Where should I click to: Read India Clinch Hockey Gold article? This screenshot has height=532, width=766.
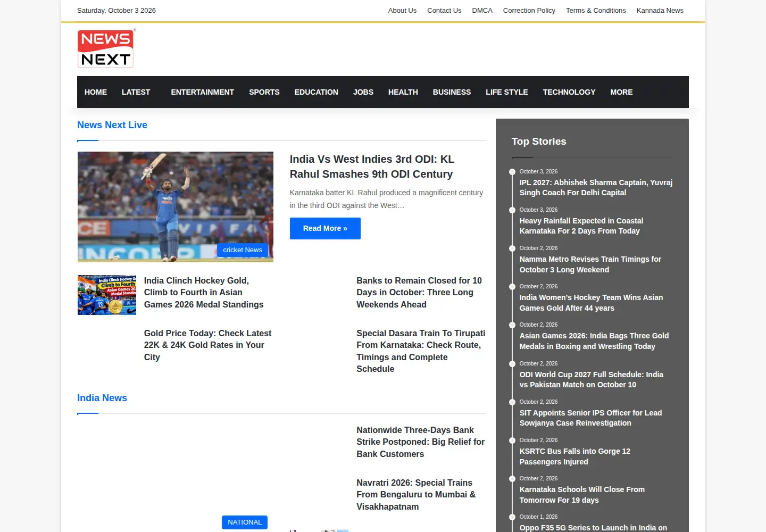(204, 292)
